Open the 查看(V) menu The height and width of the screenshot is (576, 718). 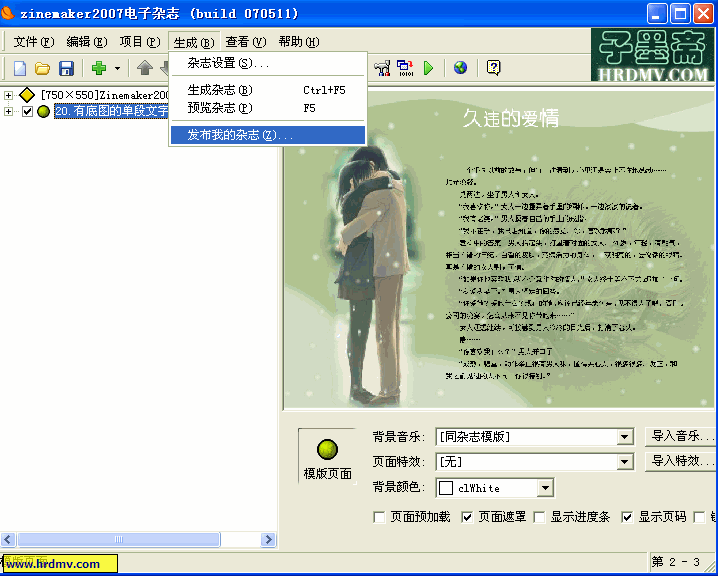pyautogui.click(x=245, y=42)
